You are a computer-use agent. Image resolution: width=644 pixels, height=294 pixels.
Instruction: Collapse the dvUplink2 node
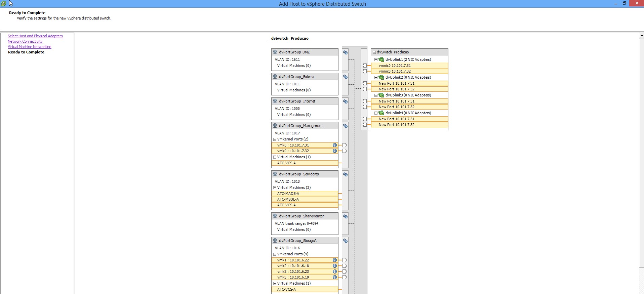[x=376, y=77]
